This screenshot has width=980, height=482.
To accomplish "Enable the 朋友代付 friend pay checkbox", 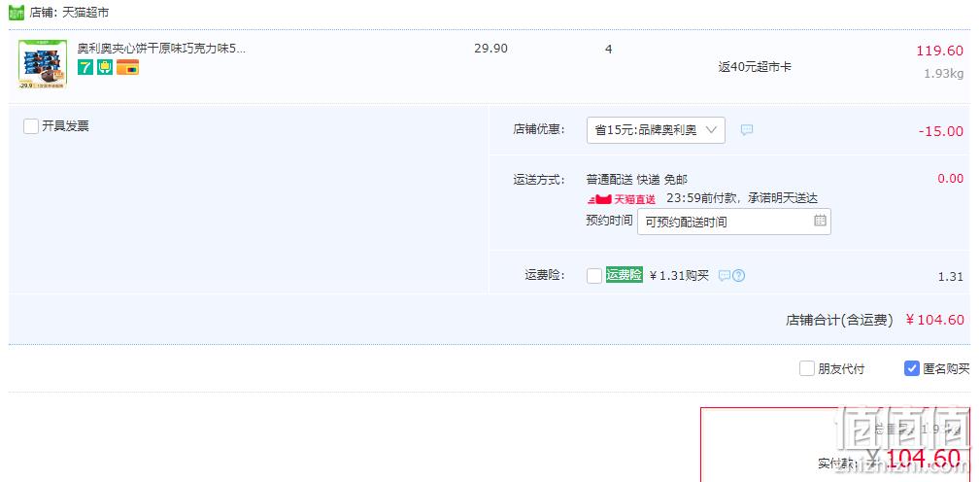I will coord(807,369).
